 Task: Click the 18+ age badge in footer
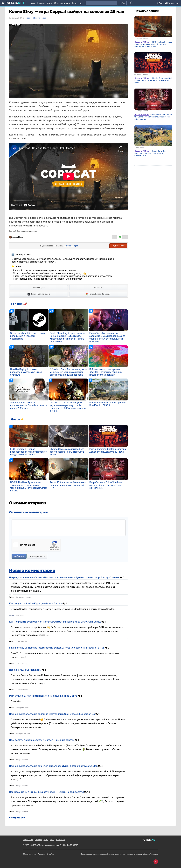point(156,862)
